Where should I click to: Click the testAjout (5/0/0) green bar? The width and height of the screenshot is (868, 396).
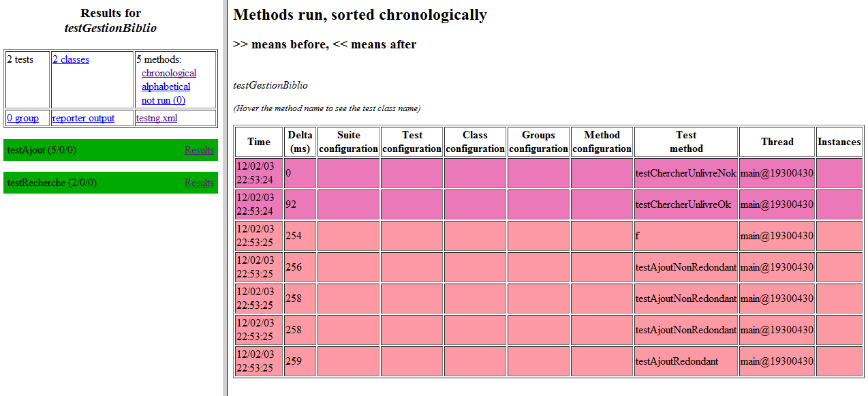click(x=89, y=150)
